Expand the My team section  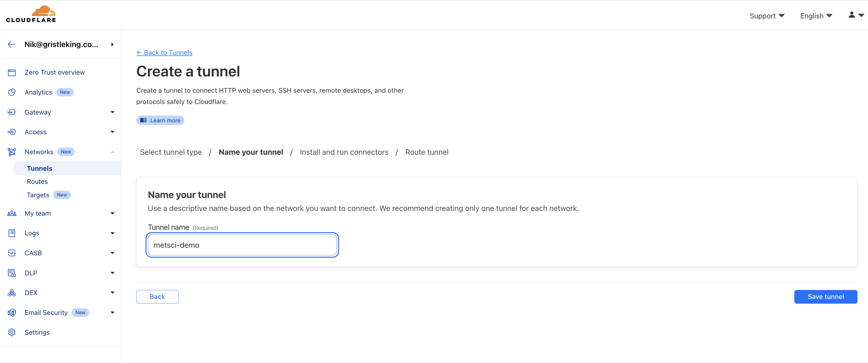(112, 213)
